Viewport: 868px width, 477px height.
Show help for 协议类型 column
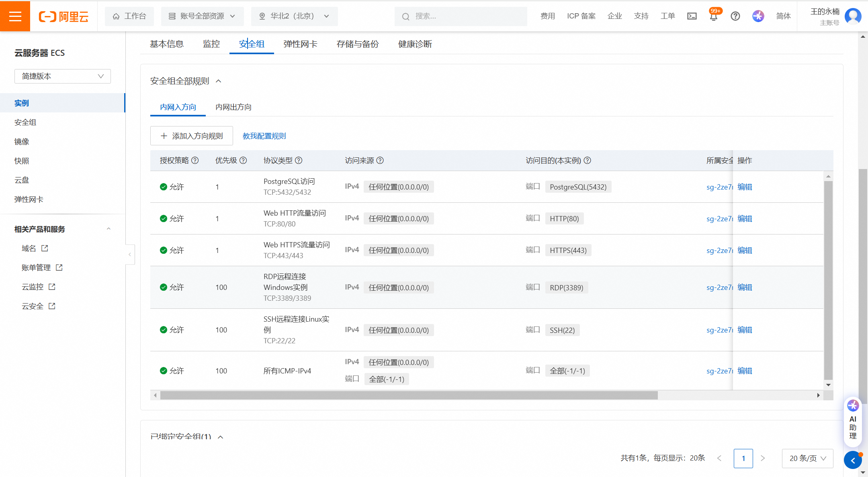(x=299, y=160)
